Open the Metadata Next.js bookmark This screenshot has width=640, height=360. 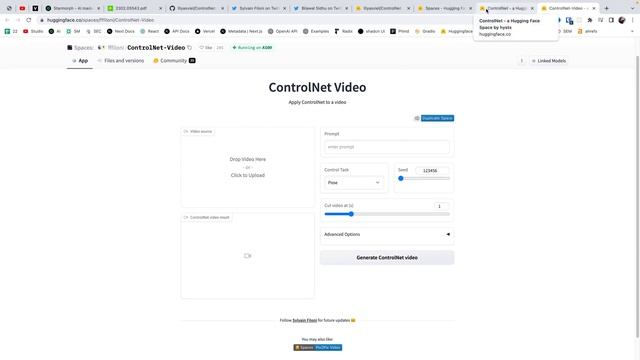coord(241,31)
